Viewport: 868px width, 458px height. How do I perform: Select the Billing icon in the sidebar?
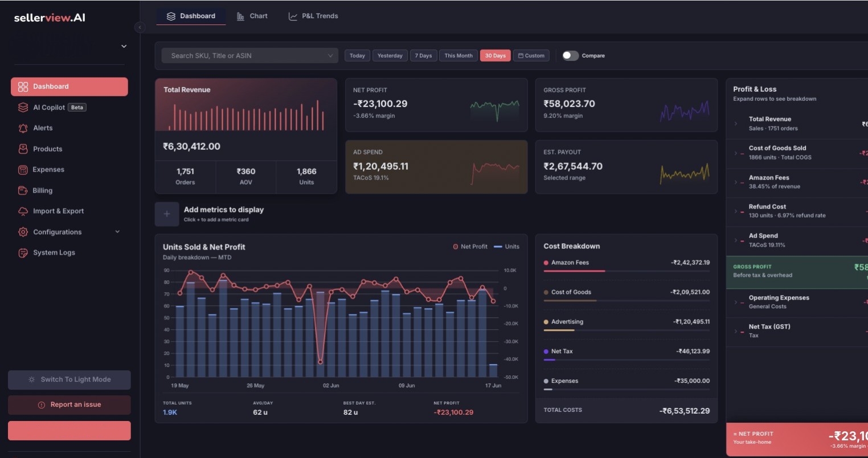click(x=23, y=190)
